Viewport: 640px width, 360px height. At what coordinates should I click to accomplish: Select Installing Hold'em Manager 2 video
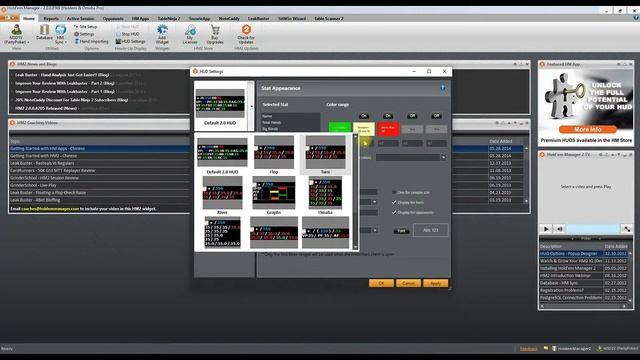tap(584, 268)
